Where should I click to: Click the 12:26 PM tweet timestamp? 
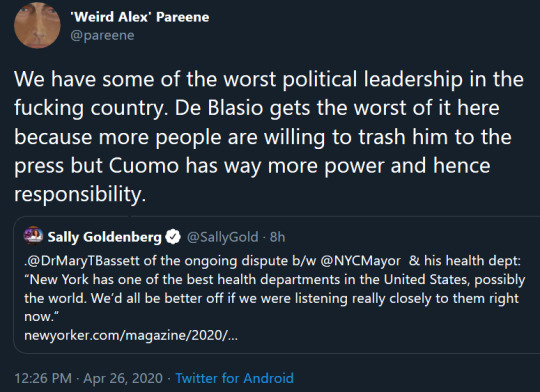point(43,378)
